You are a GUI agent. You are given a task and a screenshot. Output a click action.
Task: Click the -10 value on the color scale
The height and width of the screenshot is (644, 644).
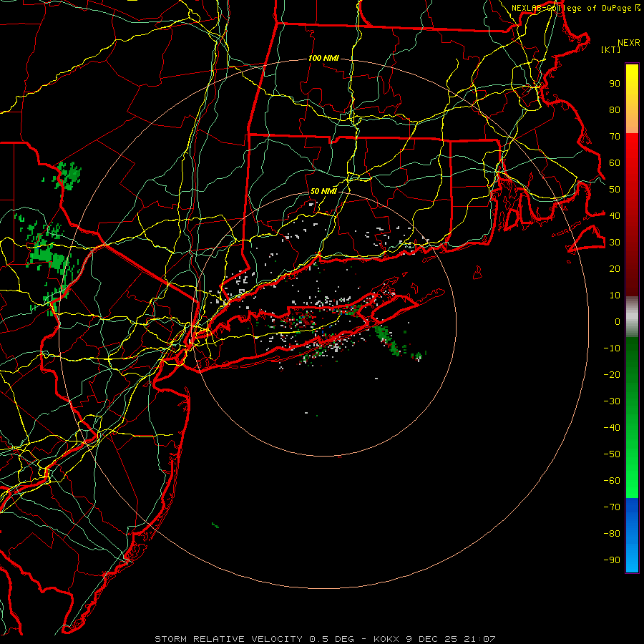tap(612, 348)
